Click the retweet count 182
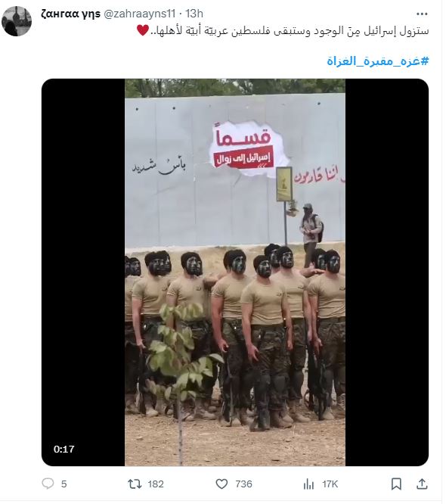446x504 pixels. point(156,484)
